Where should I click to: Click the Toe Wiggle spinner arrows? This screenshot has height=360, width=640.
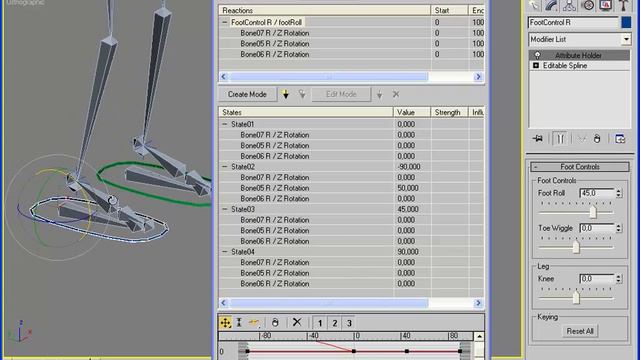pos(619,228)
